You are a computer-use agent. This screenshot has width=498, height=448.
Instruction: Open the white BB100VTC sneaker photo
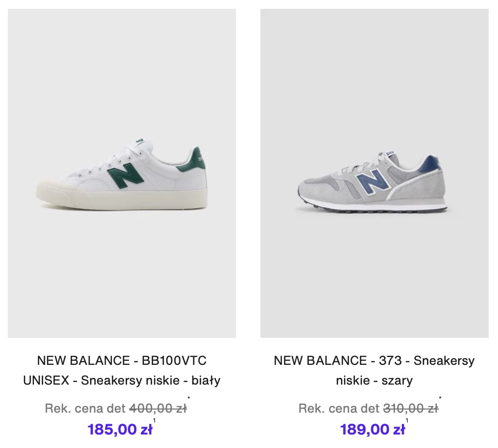point(122,173)
